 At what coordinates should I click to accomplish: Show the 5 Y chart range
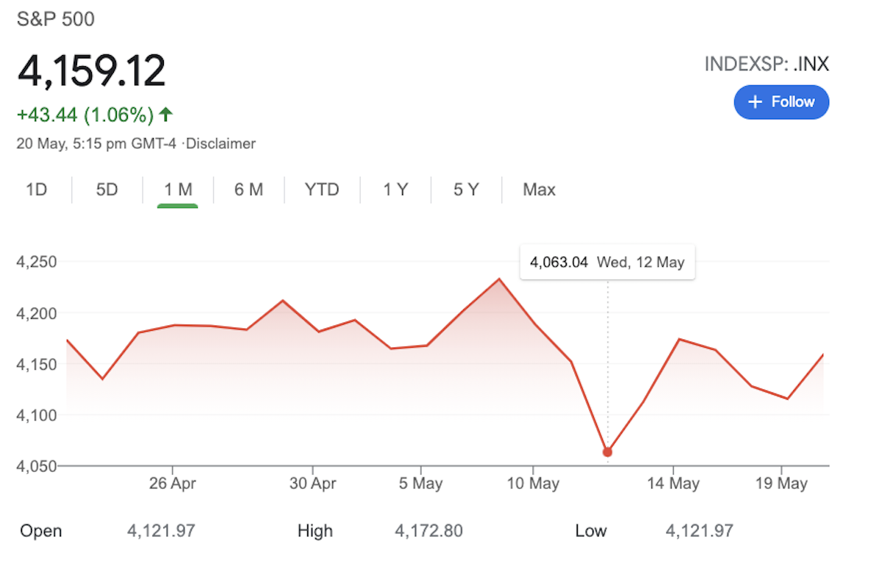466,190
